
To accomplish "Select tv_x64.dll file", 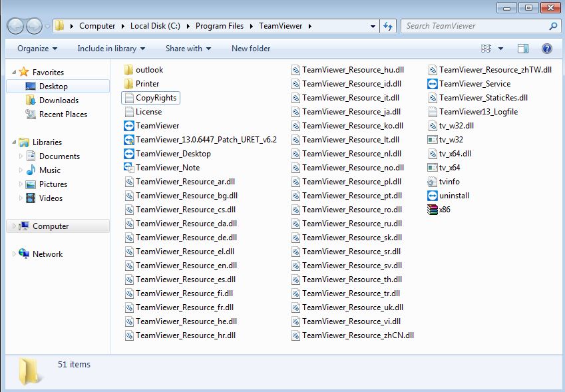I will 449,154.
